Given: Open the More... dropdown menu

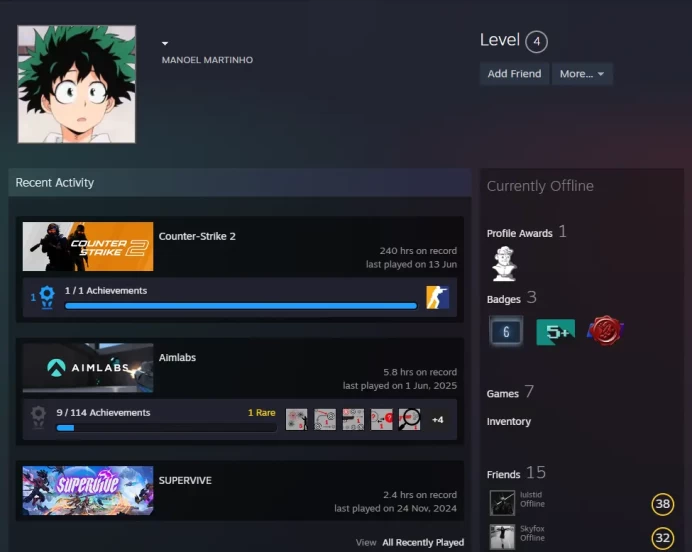Looking at the screenshot, I should tap(582, 74).
